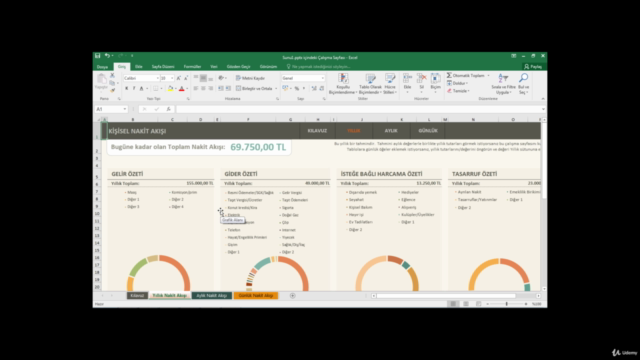This screenshot has height=360, width=640.
Task: Save the workbook from Quick Access
Action: pyautogui.click(x=98, y=56)
